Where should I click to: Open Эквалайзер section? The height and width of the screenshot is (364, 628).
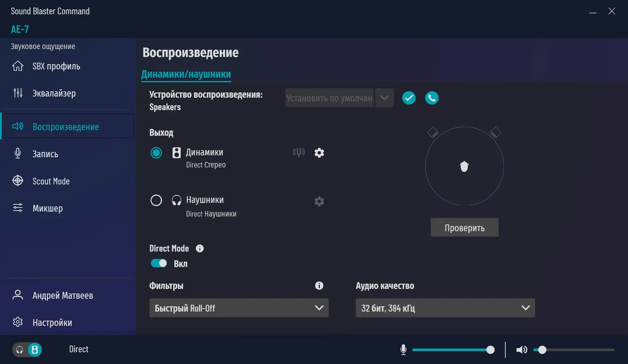pos(68,93)
